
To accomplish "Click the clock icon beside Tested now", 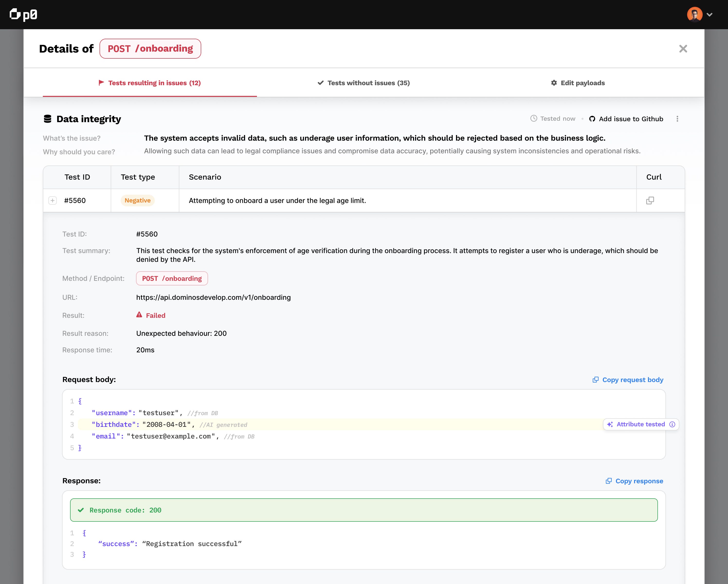I will (534, 119).
